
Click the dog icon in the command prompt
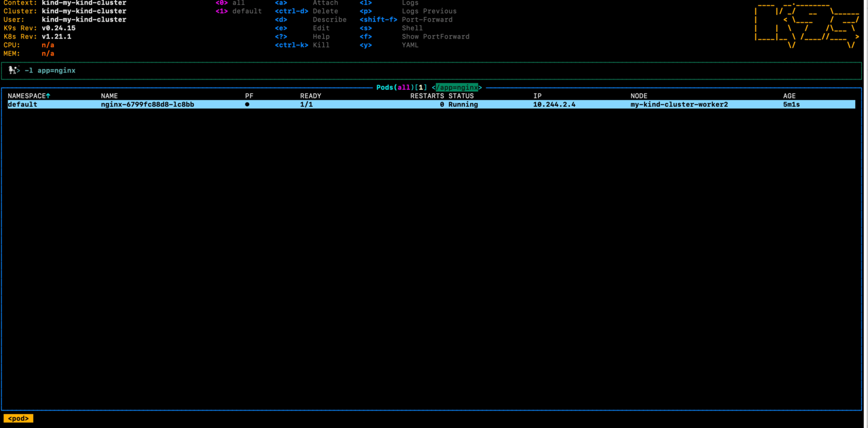pos(13,70)
